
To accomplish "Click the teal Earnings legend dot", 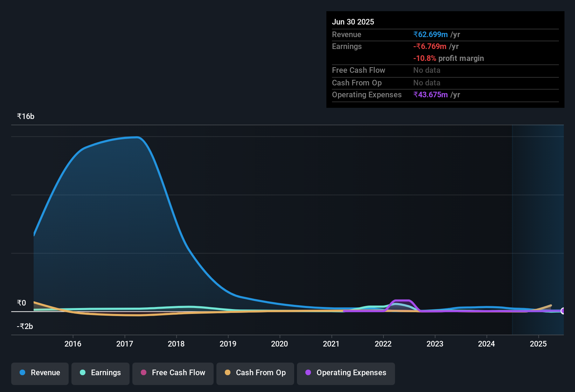I will tap(83, 372).
